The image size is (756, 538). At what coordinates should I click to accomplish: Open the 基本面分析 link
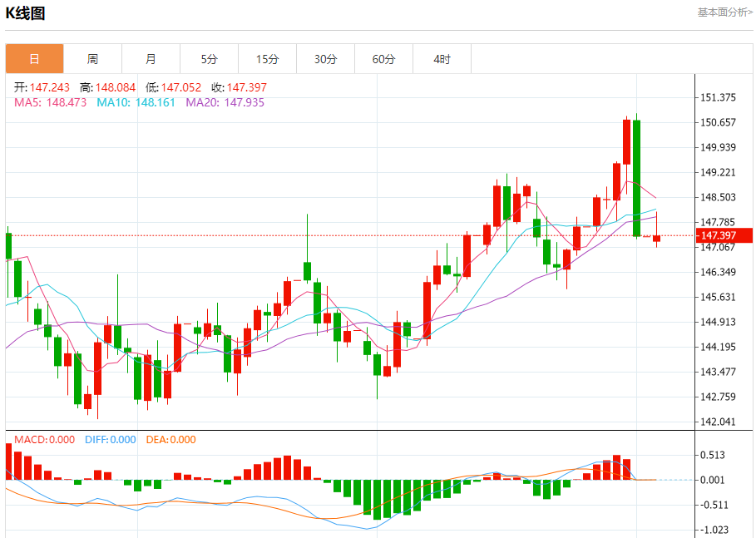pos(724,12)
